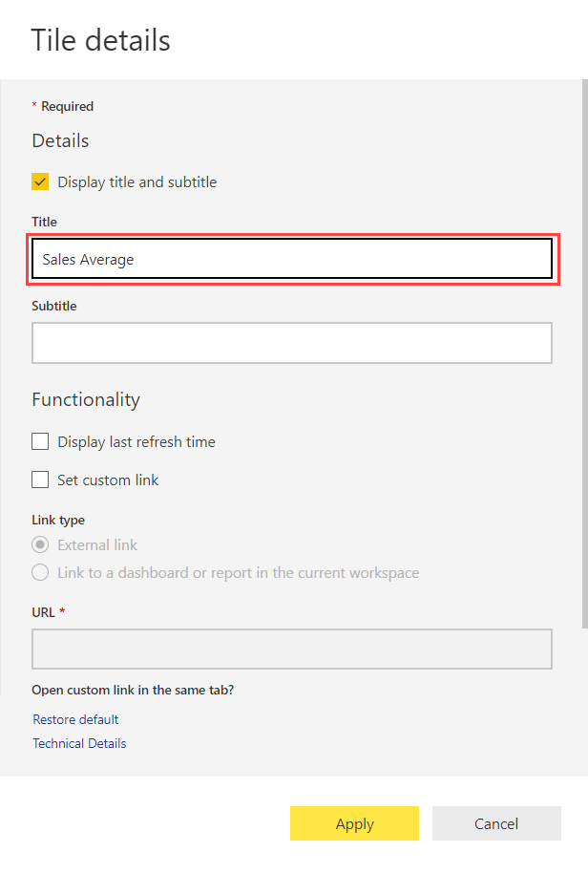
Task: Click the Open custom link in same tab text
Action: [133, 690]
